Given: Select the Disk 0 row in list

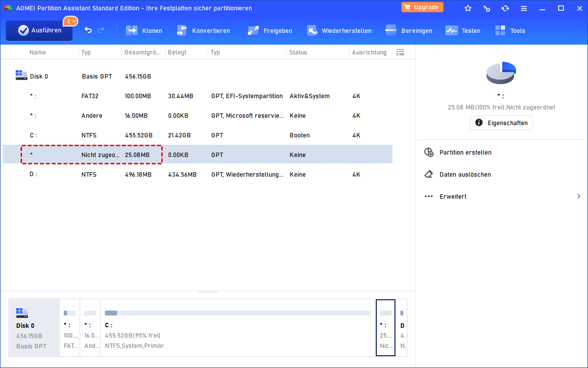Looking at the screenshot, I should 197,76.
